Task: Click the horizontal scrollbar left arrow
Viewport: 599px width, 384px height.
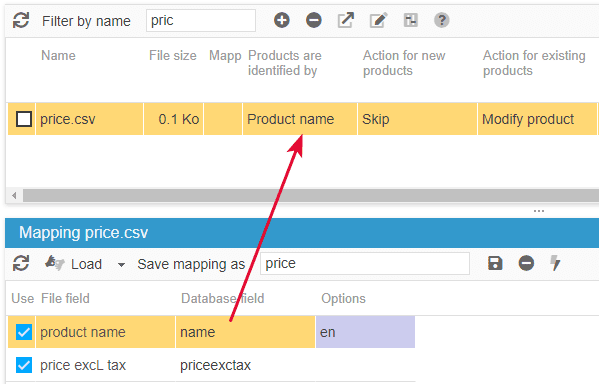Action: (x=14, y=196)
